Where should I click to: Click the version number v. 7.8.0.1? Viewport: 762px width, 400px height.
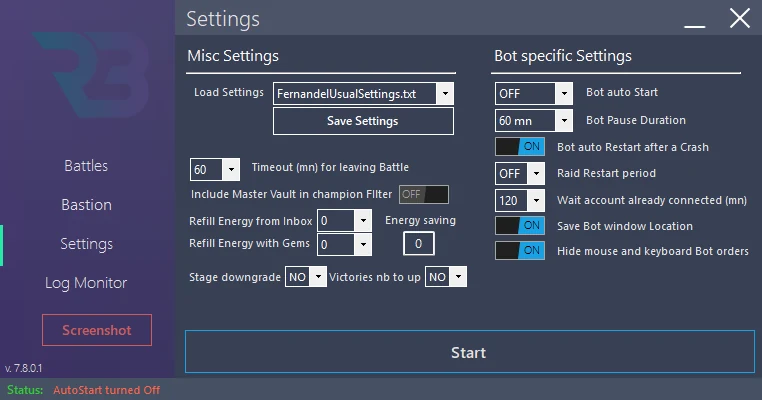[23, 368]
